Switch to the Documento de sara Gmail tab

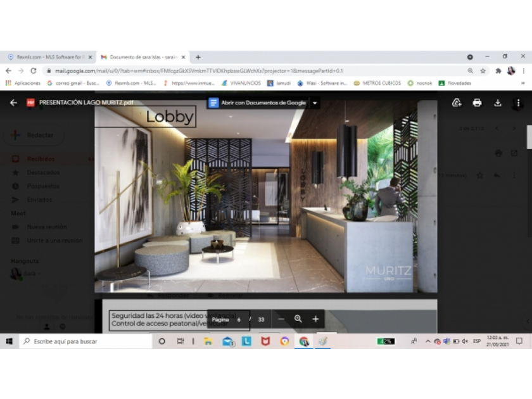point(144,57)
